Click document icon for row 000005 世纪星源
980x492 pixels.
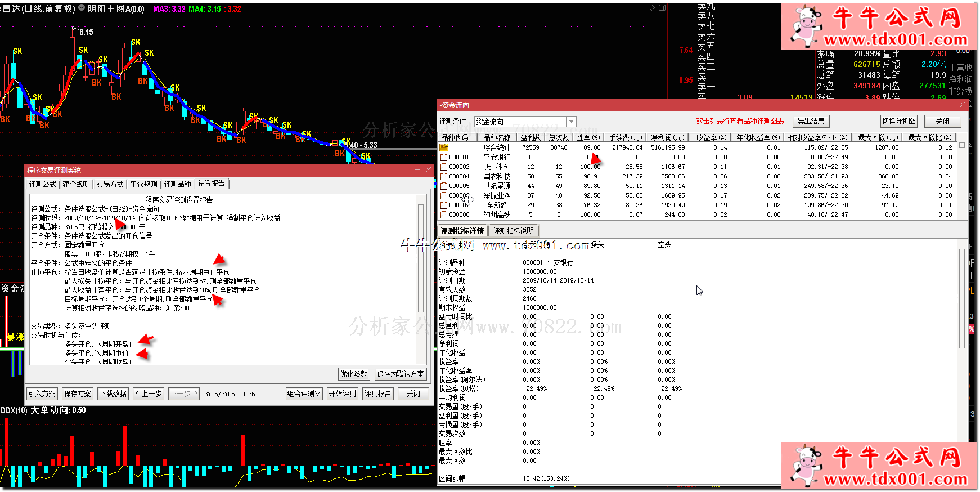444,186
